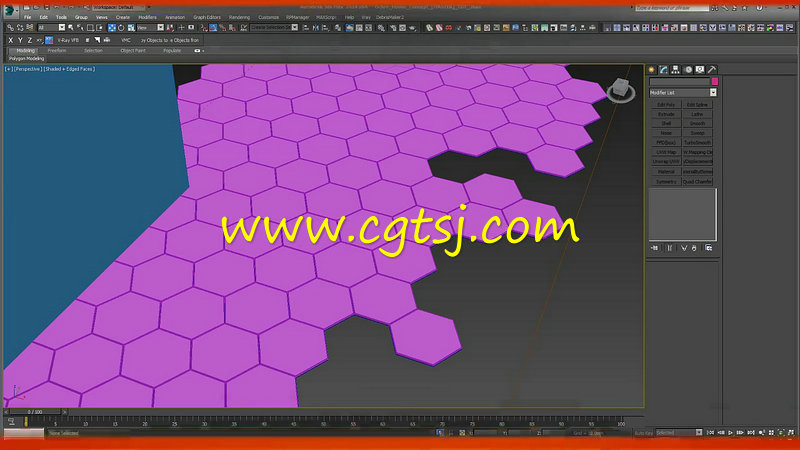
Task: Select the Modeling ribbon tab
Action: (x=26, y=51)
